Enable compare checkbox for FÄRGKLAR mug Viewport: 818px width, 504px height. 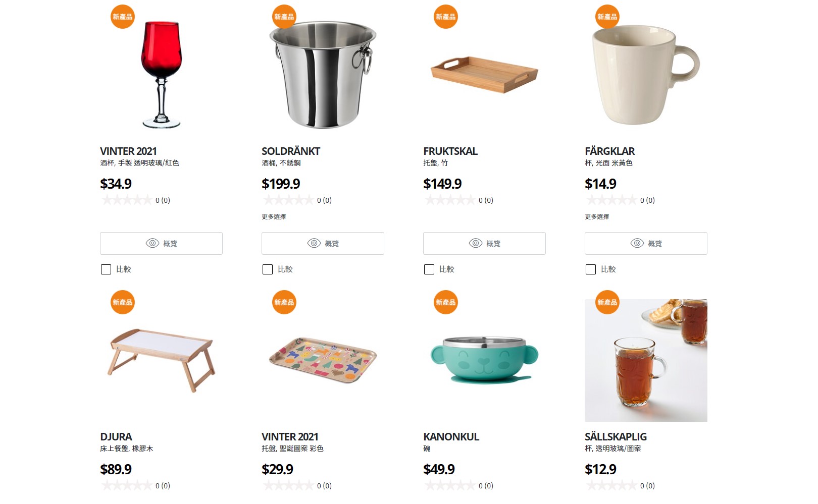click(591, 269)
